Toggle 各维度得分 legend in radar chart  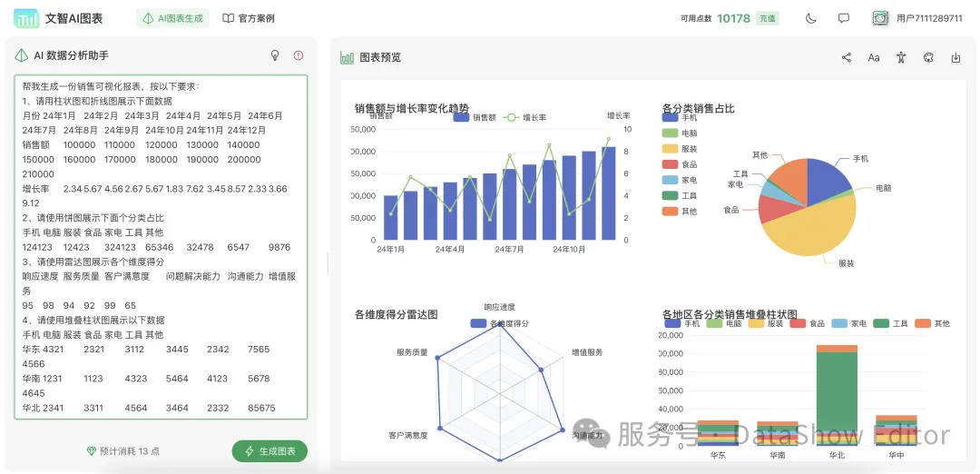click(499, 323)
